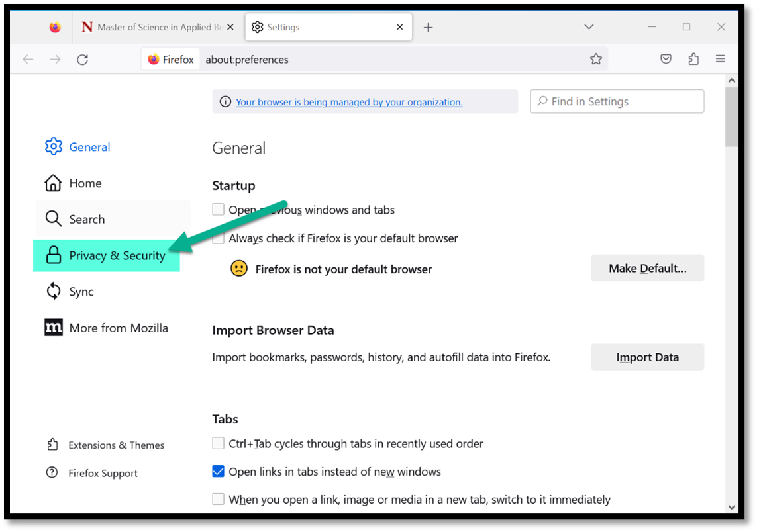The height and width of the screenshot is (532, 757).
Task: Click the Firefox View pinned tab icon
Action: [x=55, y=28]
